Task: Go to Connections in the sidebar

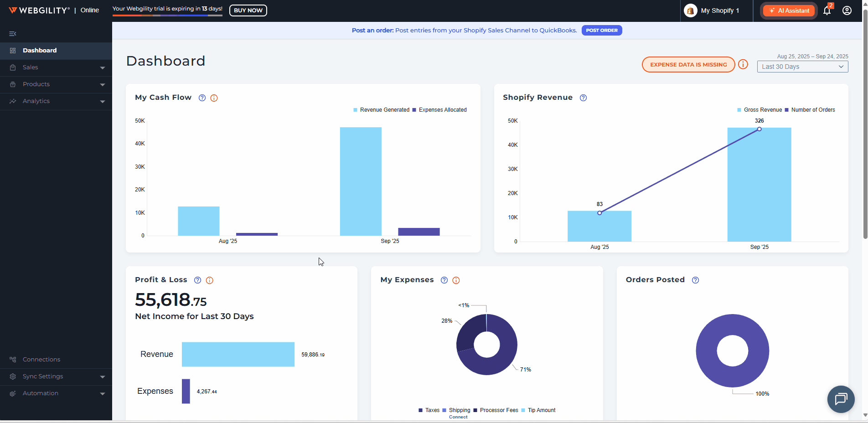Action: [41, 360]
